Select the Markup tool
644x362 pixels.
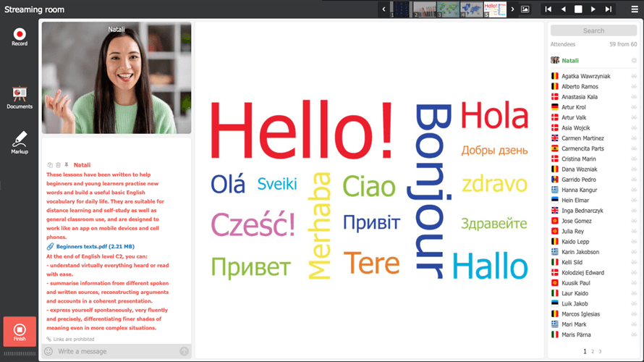20,143
